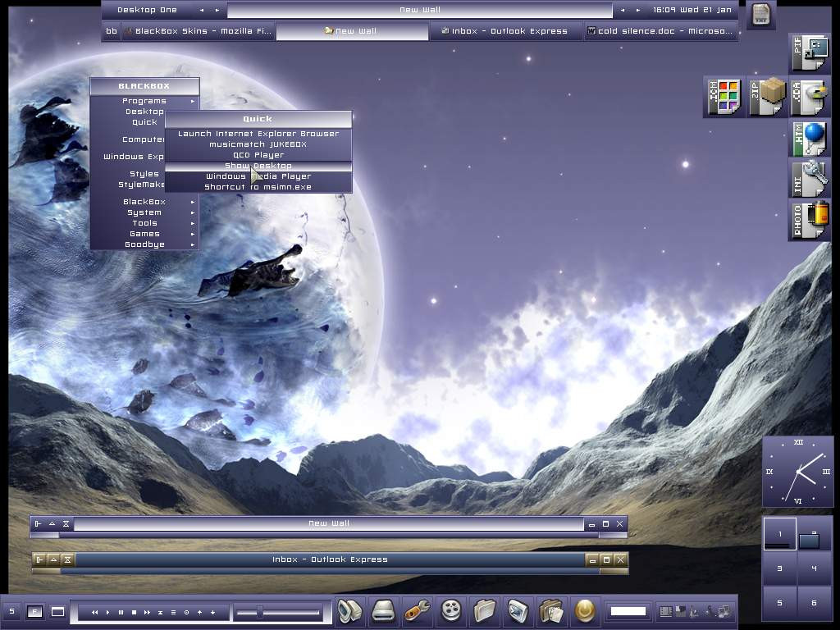Click the volume up arrow in player
This screenshot has height=630, width=840.
(x=200, y=612)
